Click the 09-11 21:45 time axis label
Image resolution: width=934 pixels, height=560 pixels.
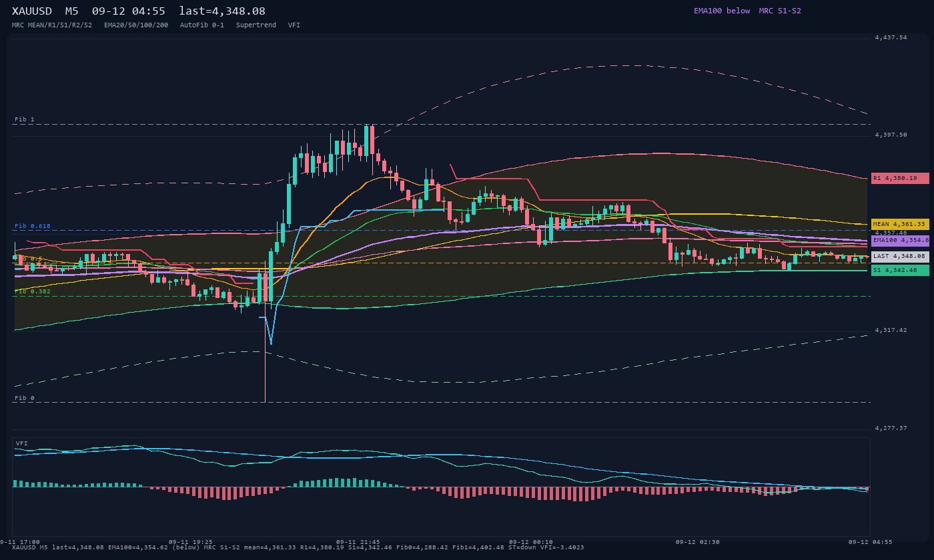point(358,542)
